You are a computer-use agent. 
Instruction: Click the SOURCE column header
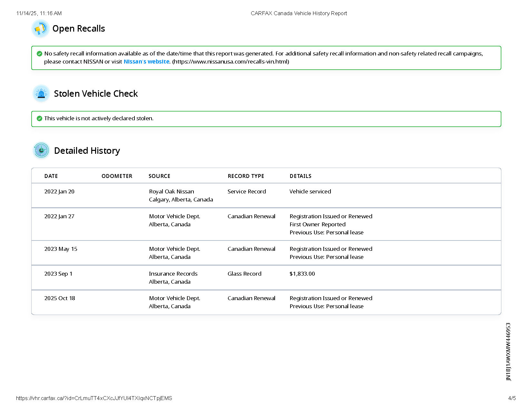pos(159,176)
